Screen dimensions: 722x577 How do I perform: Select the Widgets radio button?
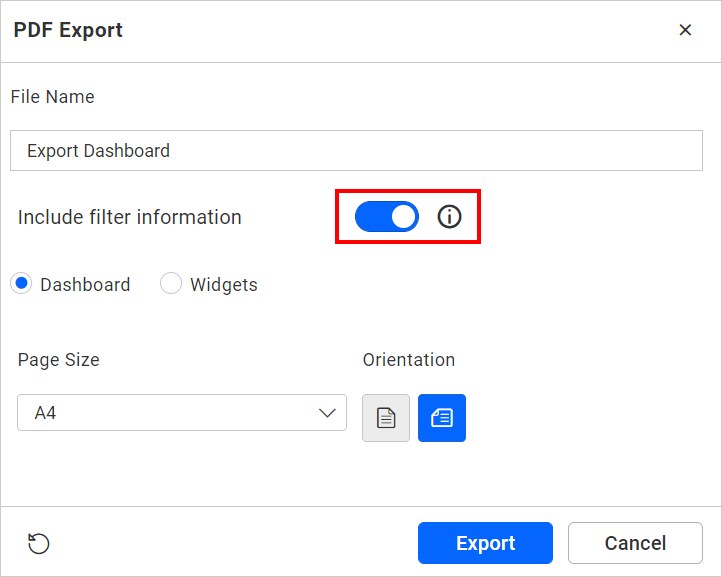click(171, 284)
